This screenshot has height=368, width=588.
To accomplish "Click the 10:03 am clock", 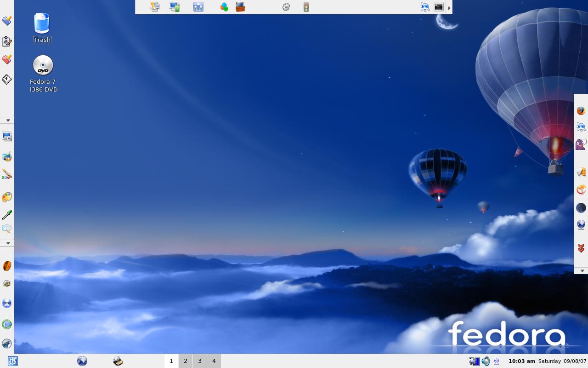I will click(x=522, y=361).
